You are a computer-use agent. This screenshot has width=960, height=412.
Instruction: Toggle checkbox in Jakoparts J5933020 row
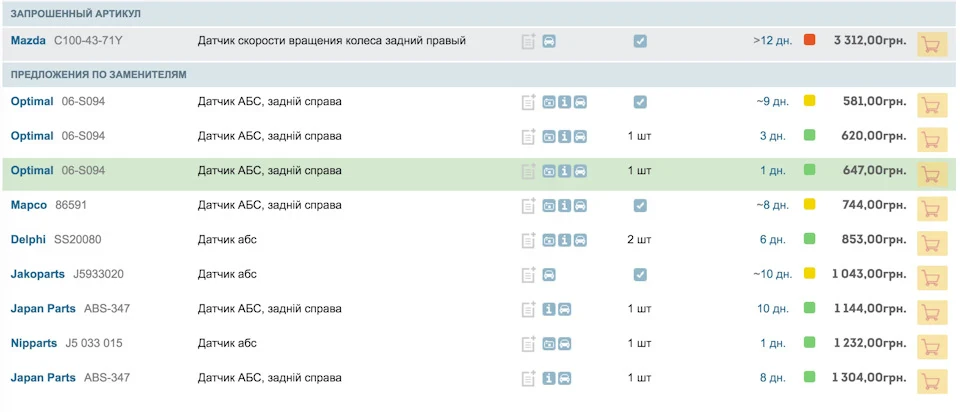tap(640, 275)
